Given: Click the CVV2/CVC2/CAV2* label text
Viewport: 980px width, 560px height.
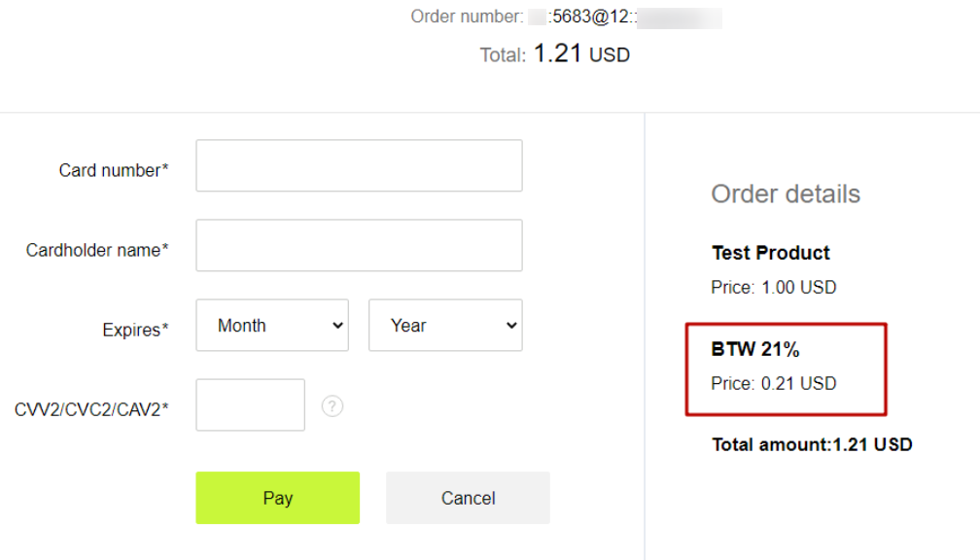Looking at the screenshot, I should coord(91,409).
